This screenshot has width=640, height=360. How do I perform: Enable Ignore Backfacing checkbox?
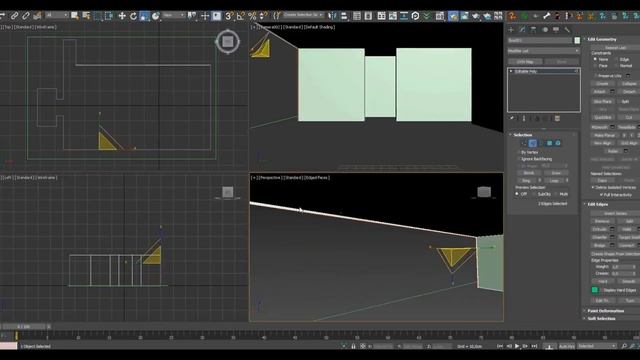pyautogui.click(x=519, y=159)
